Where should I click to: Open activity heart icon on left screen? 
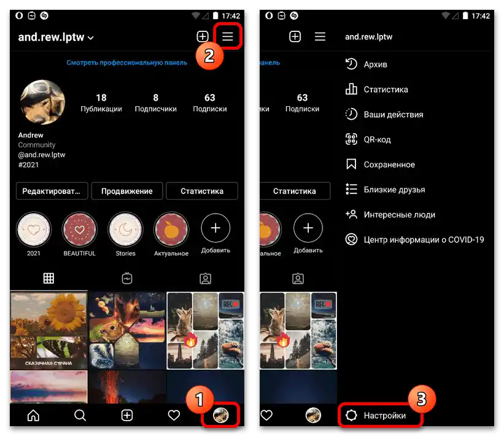[x=174, y=415]
